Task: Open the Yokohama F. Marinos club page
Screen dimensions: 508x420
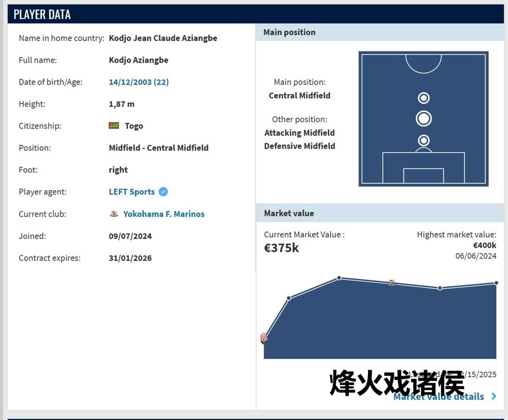Action: tap(164, 214)
